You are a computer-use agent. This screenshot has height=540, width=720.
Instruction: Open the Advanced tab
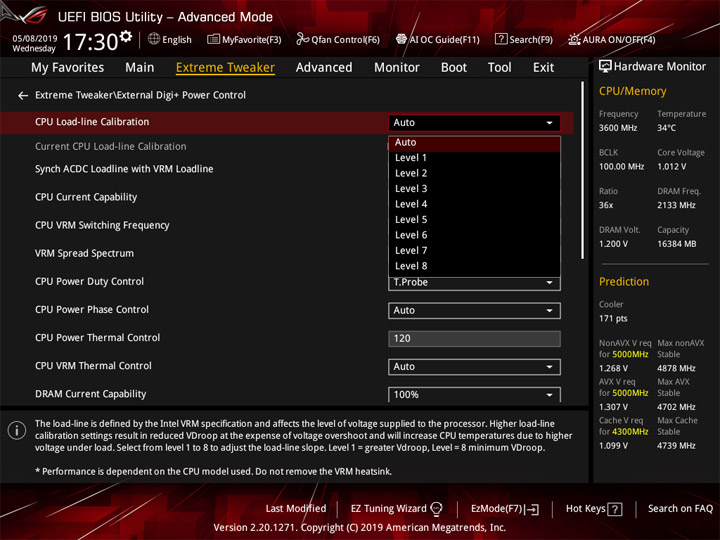coord(324,68)
